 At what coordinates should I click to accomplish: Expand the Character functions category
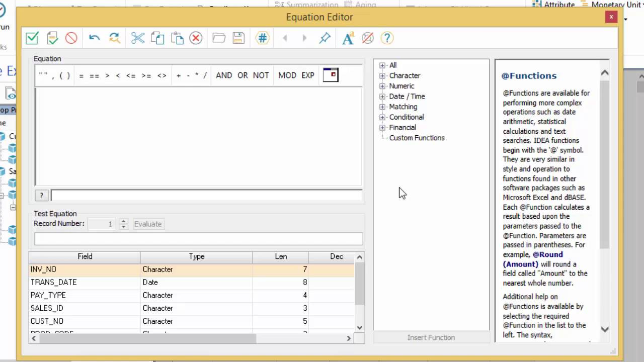coord(382,76)
